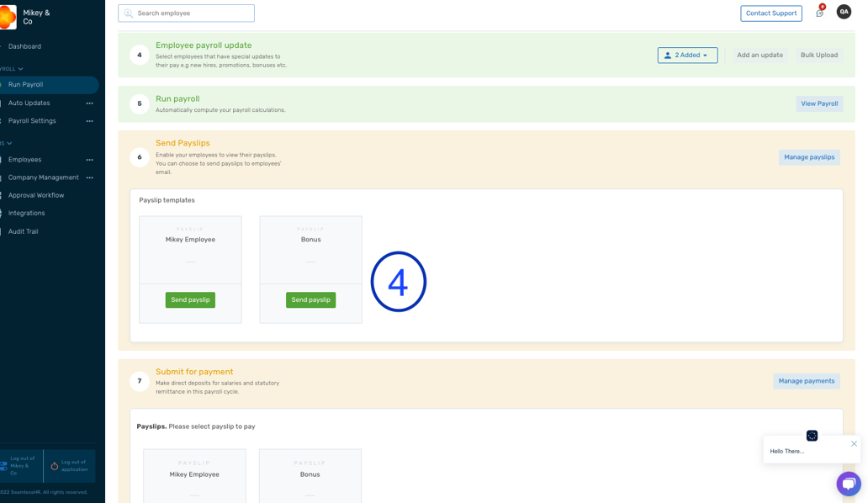The image size is (868, 503).
Task: Select the Bonus payslip under Submit for payment
Action: click(310, 475)
